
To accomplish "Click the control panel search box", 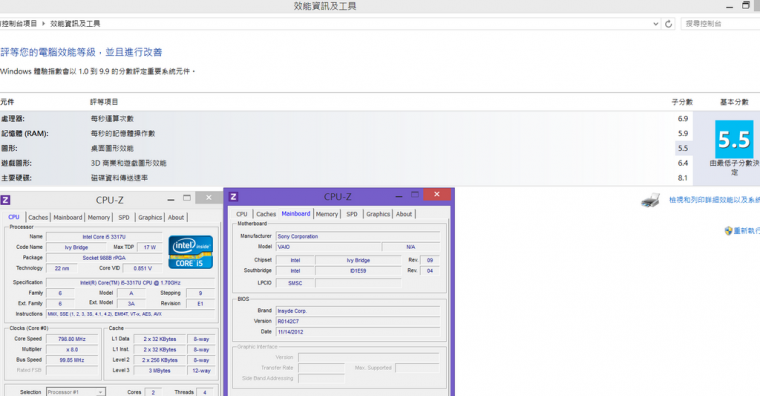I will tap(720, 24).
